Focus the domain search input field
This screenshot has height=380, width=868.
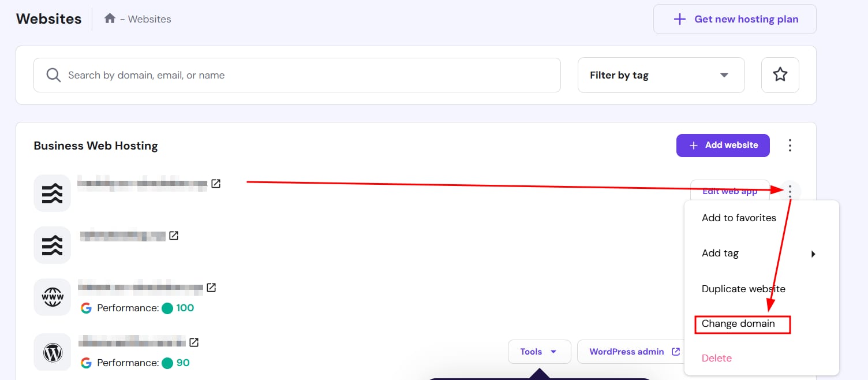pyautogui.click(x=297, y=75)
